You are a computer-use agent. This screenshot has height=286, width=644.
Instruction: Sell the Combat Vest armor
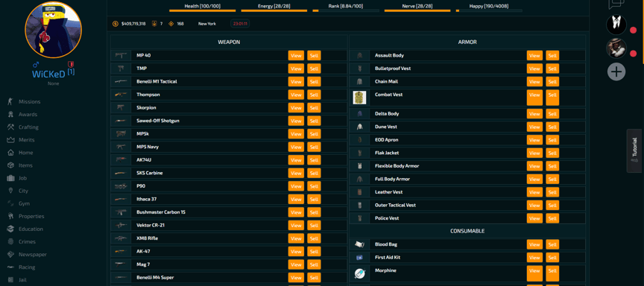(x=552, y=98)
